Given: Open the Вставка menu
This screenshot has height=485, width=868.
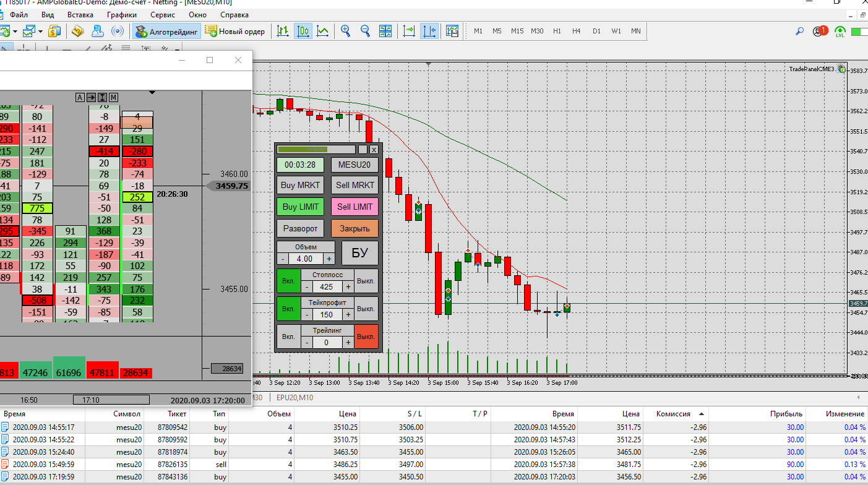Looking at the screenshot, I should tap(80, 14).
